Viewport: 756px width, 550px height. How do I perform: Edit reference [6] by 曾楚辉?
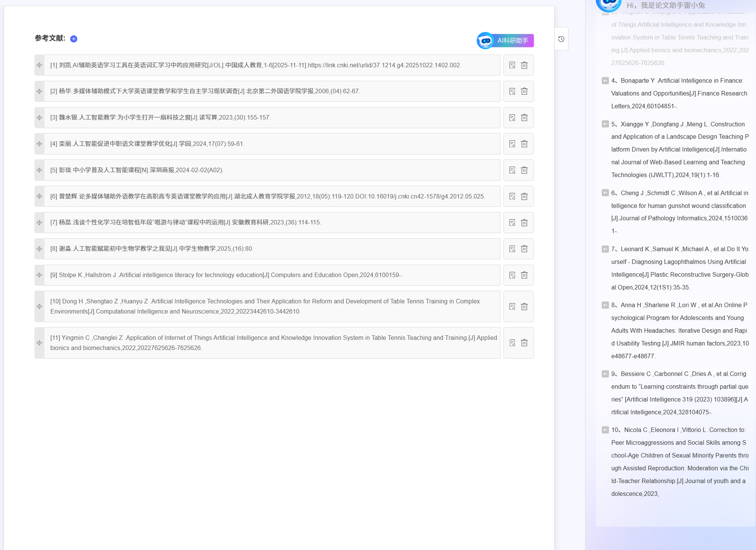pos(512,196)
